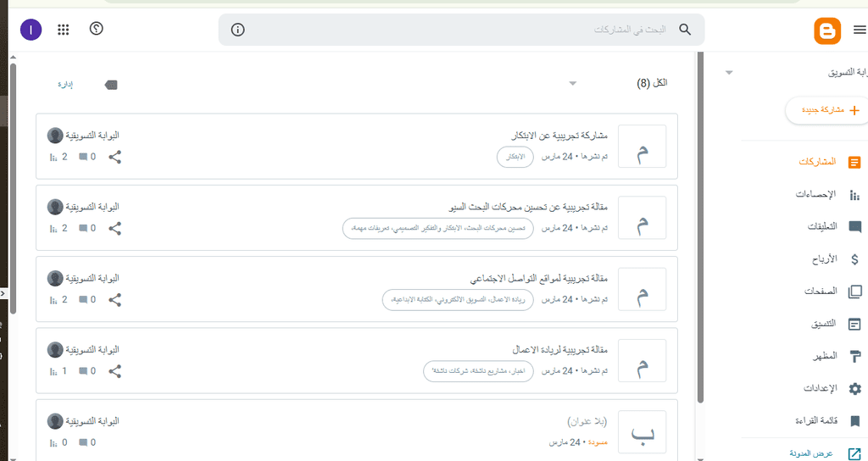The image size is (868, 461).
Task: Open thumbnail of مشاركة تجريبية عن الابتكار
Action: click(x=643, y=146)
